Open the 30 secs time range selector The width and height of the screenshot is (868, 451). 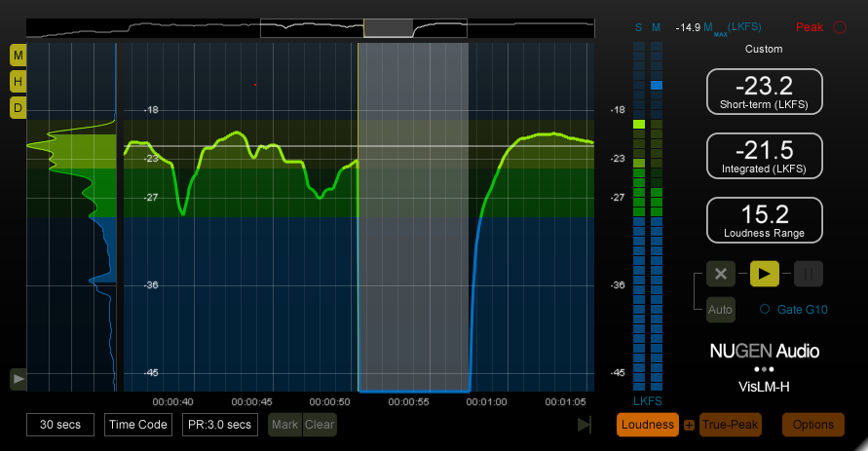(60, 425)
